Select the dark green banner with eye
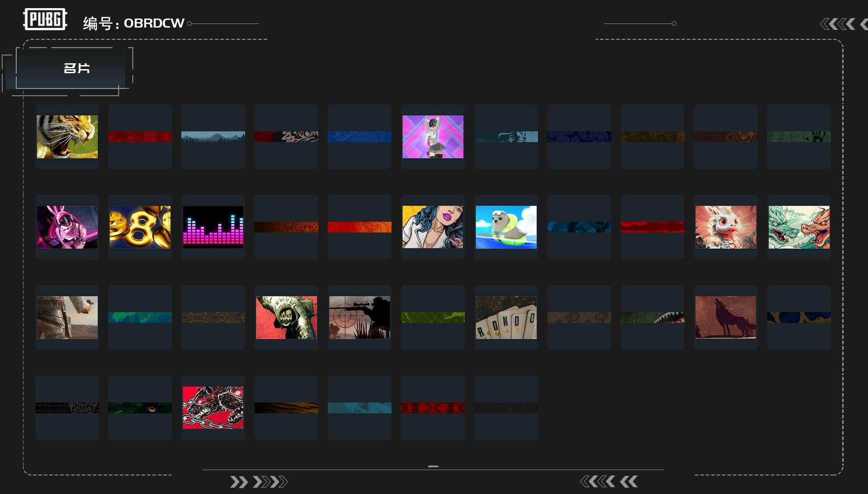This screenshot has height=494, width=868. point(140,408)
